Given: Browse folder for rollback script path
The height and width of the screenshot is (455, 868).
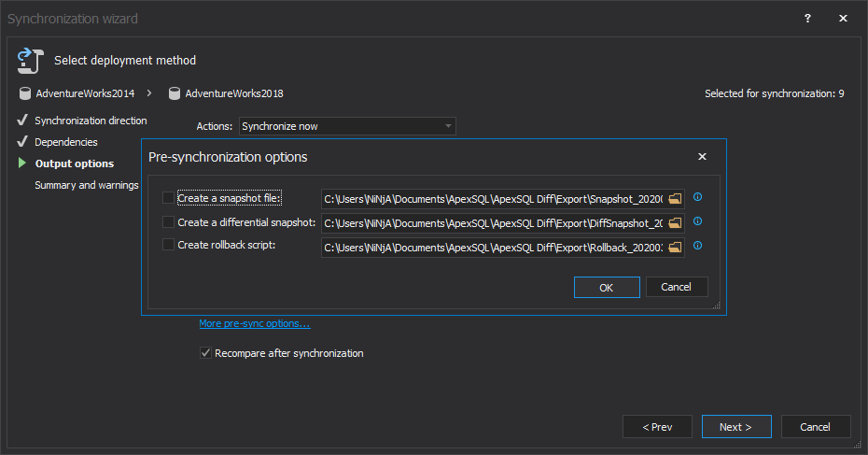Looking at the screenshot, I should [675, 247].
